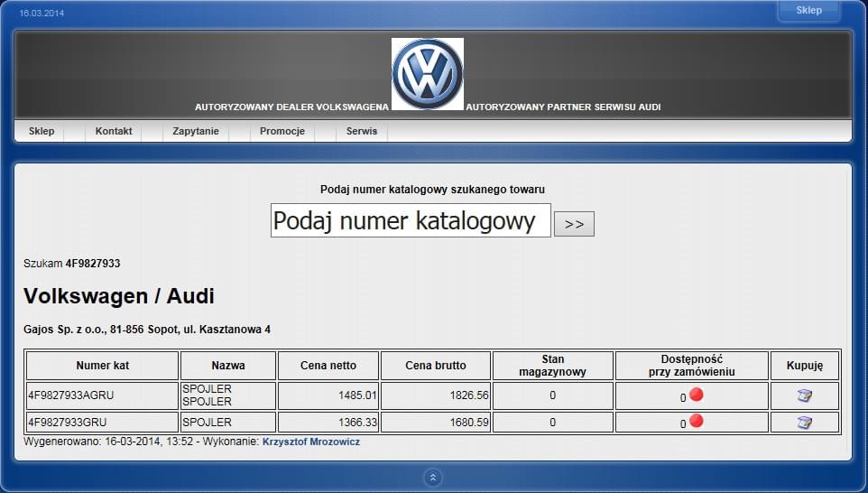
Task: Focus the catalog number search field
Action: click(x=411, y=220)
